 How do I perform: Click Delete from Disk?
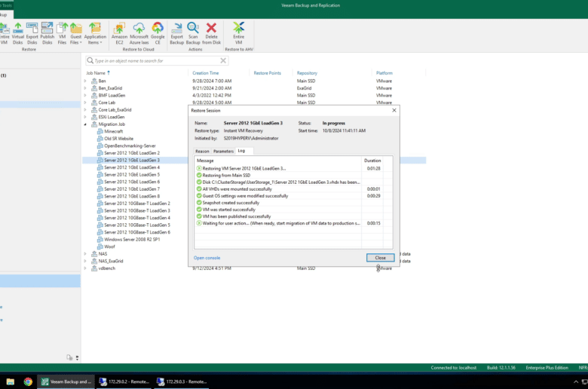pyautogui.click(x=212, y=33)
